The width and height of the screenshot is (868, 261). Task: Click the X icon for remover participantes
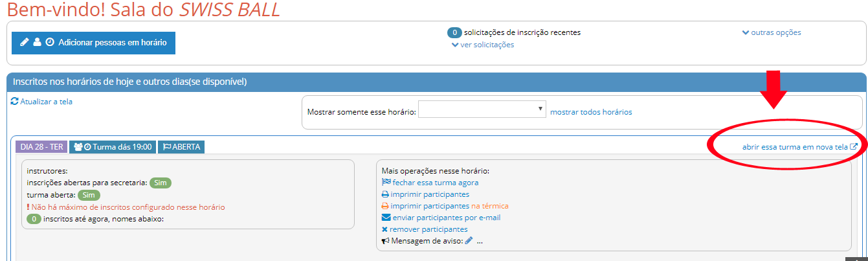tap(384, 229)
